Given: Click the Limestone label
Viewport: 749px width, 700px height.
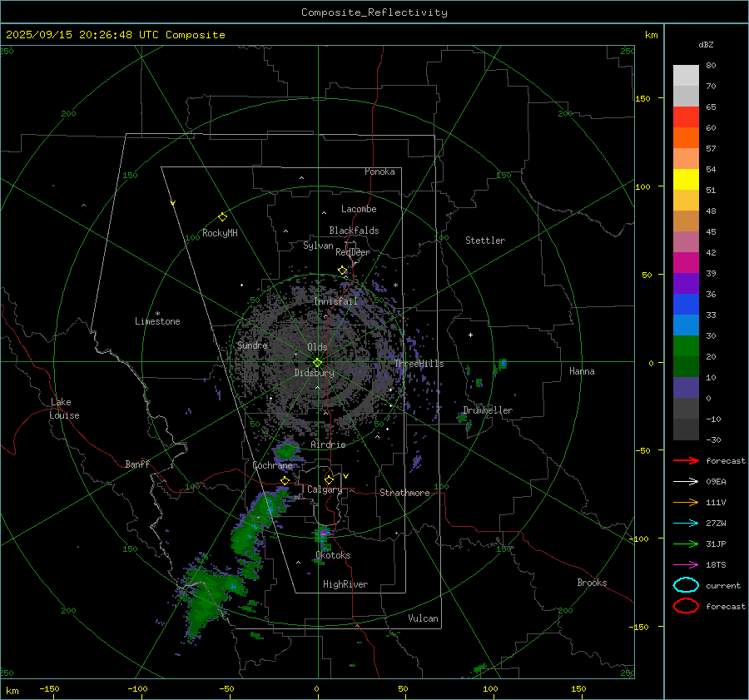Looking at the screenshot, I should [157, 321].
